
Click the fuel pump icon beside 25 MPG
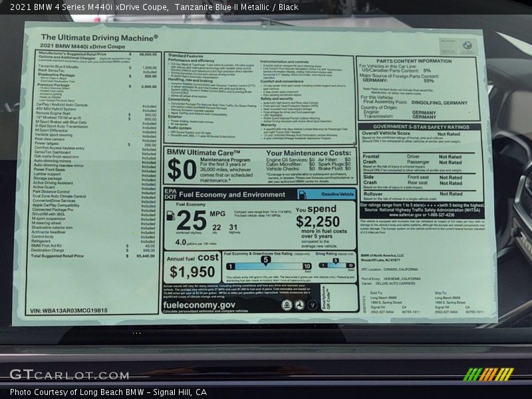click(x=171, y=215)
